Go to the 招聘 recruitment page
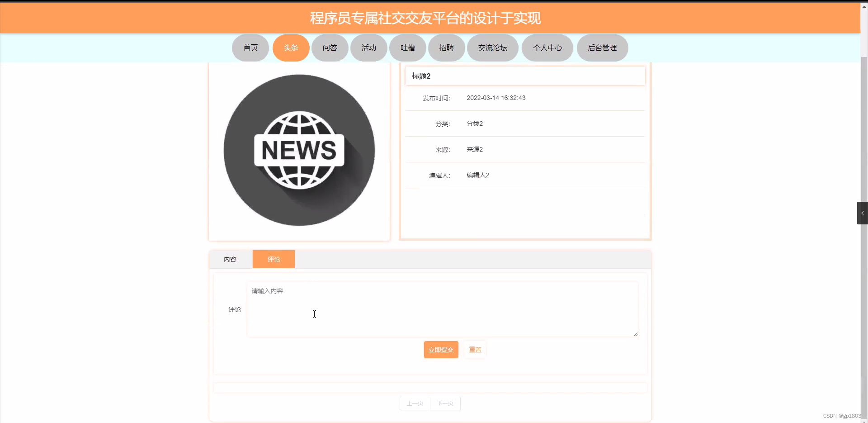 coord(447,48)
